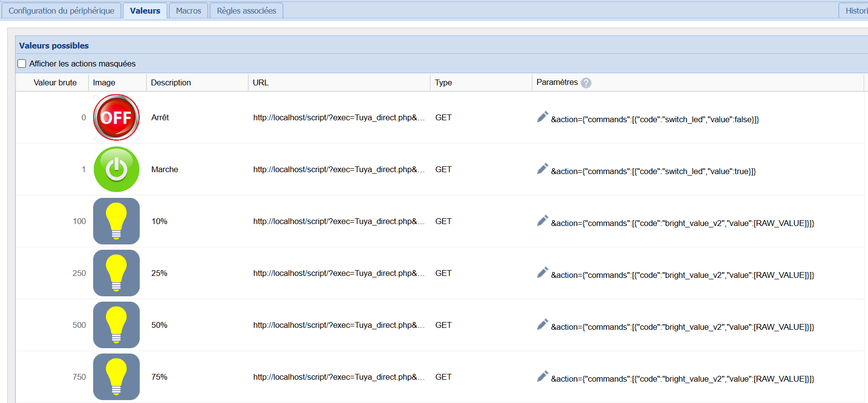Click the pencil edit icon for Arrêt
The height and width of the screenshot is (403, 868).
coord(542,117)
